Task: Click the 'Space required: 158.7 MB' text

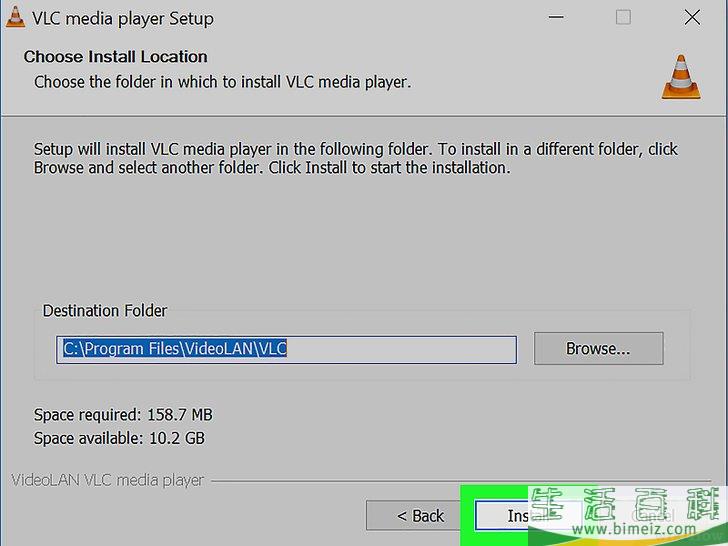Action: pos(123,415)
